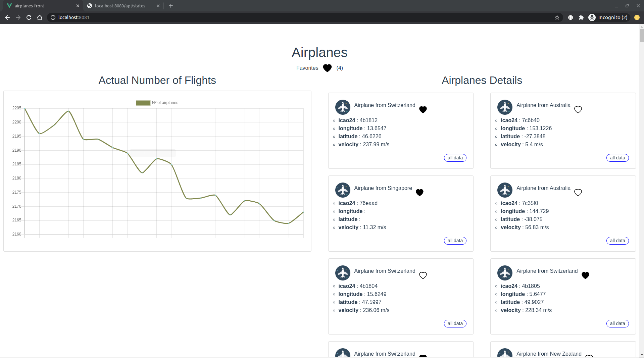Viewport: 644px width, 358px height.
Task: View site information icon in address bar
Action: coord(53,17)
